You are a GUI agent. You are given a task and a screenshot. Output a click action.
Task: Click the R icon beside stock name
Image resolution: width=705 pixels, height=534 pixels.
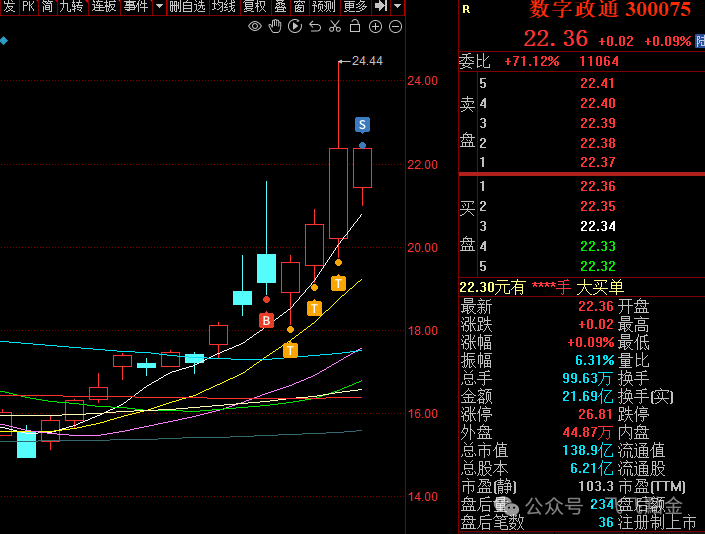click(x=466, y=9)
